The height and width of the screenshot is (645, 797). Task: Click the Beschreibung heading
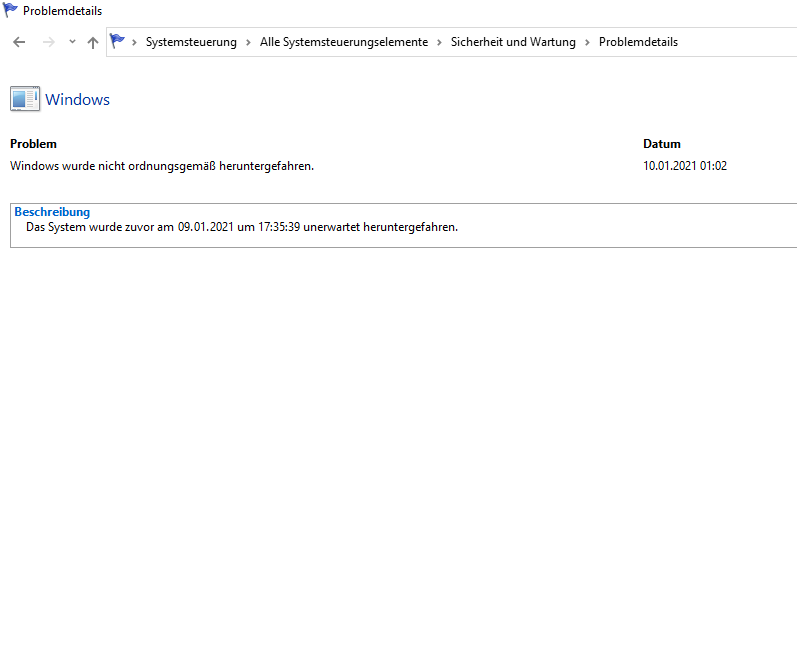click(x=52, y=212)
